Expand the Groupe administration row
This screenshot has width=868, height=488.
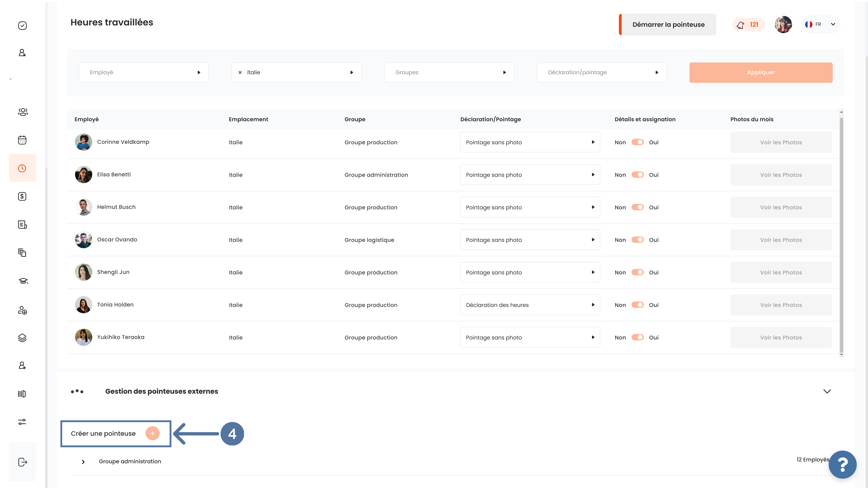point(83,462)
